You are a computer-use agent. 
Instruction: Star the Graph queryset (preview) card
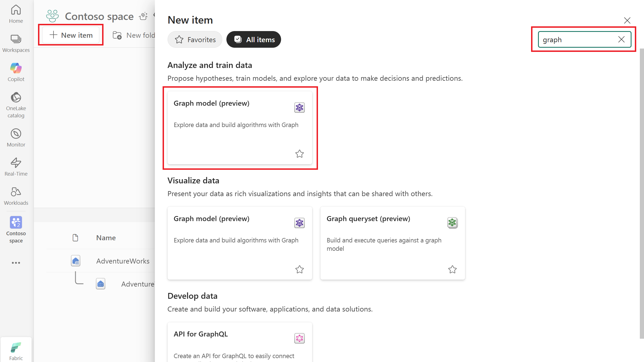tap(452, 269)
